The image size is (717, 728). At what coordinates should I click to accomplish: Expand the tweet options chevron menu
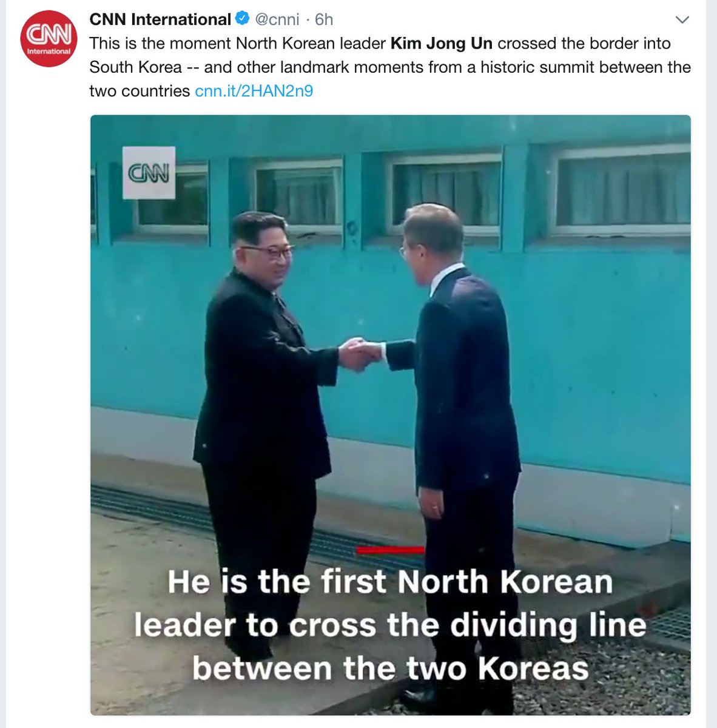pyautogui.click(x=682, y=20)
